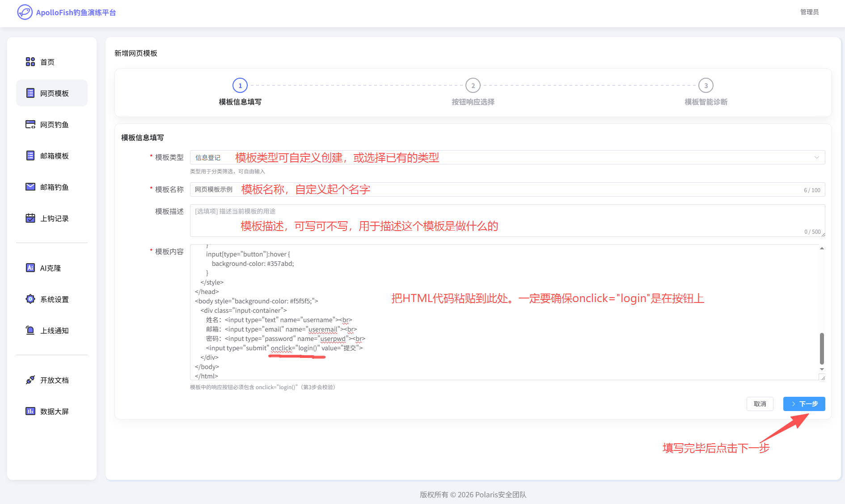Viewport: 845px width, 504px height.
Task: Click the 上钩记录 calendar icon
Action: tap(30, 218)
